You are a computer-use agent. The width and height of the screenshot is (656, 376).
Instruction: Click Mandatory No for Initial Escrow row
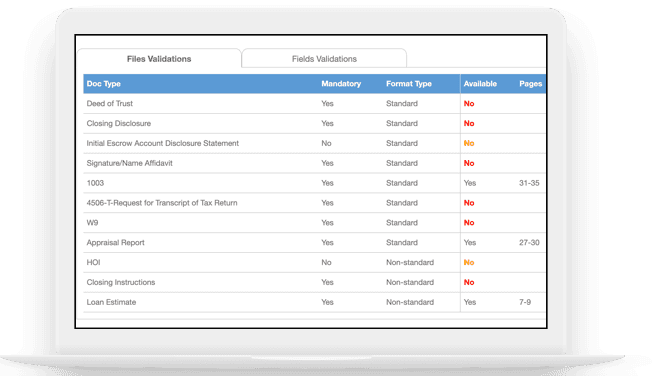tap(326, 143)
